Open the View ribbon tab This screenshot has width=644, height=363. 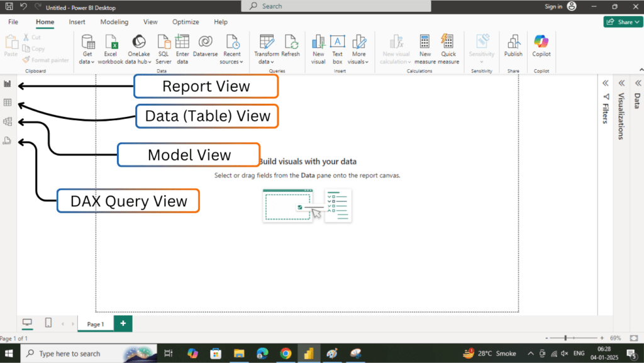(x=150, y=22)
